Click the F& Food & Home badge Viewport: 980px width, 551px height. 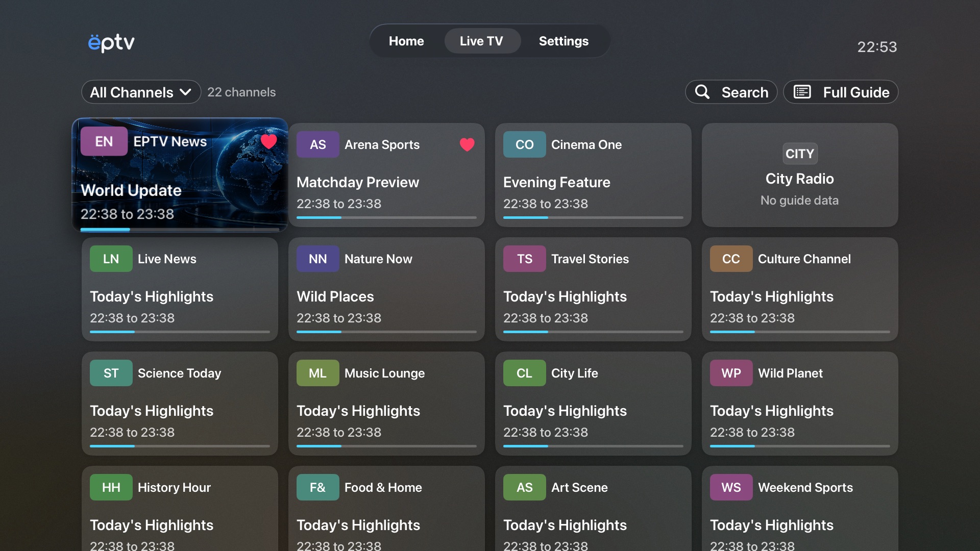pyautogui.click(x=318, y=488)
